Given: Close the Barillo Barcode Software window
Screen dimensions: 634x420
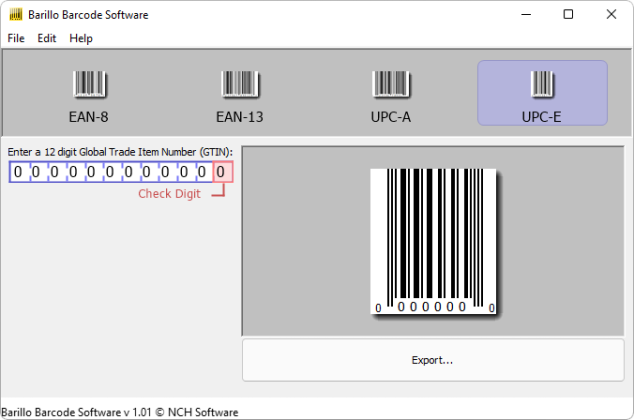Looking at the screenshot, I should 611,15.
